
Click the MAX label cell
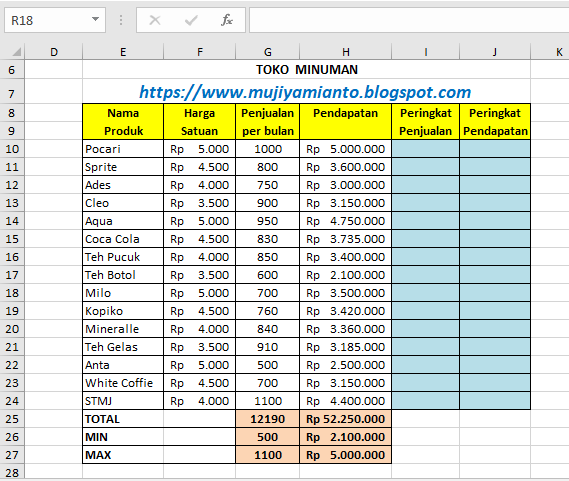(123, 455)
